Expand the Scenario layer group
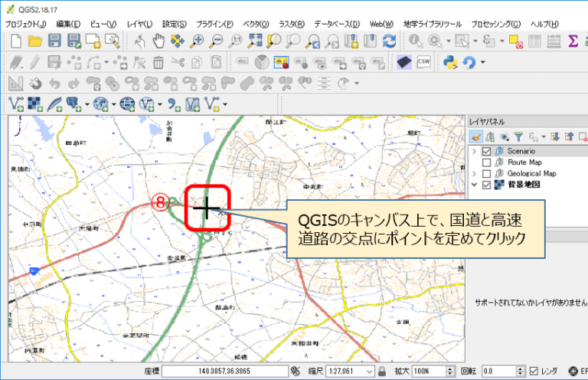Screen dimensions: 588x380 click(x=474, y=151)
